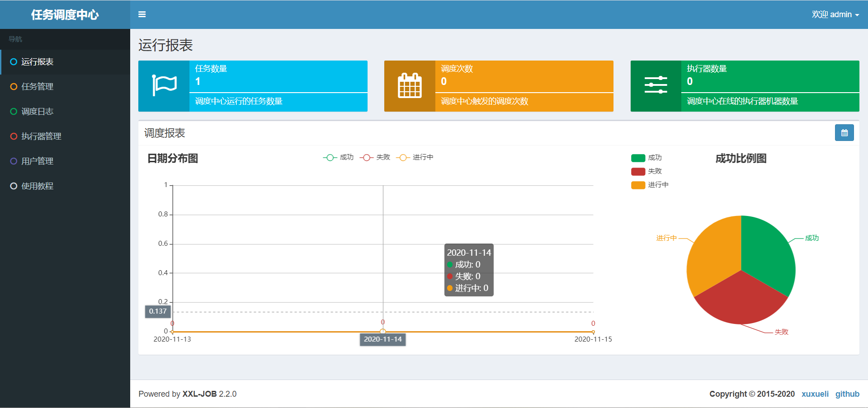This screenshot has height=408, width=868.
Task: Click the red circle icon beside 执行器管理
Action: pyautogui.click(x=14, y=136)
